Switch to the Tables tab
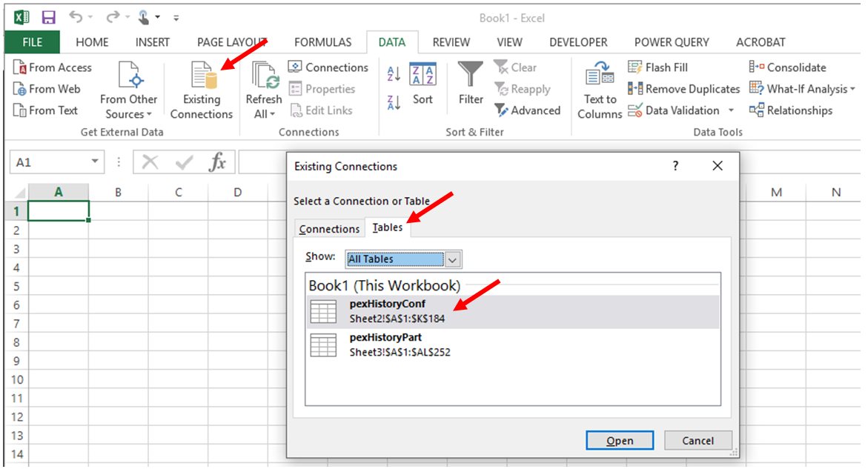Image resolution: width=868 pixels, height=472 pixels. (387, 228)
